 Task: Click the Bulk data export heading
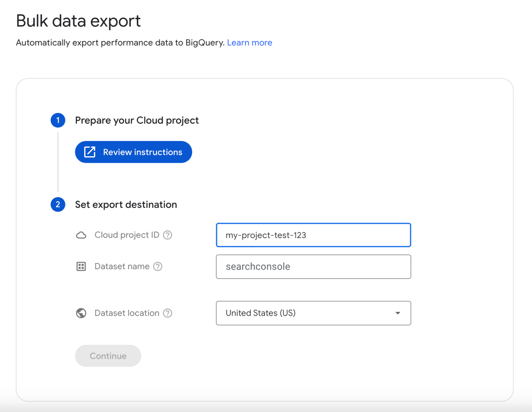pos(78,21)
